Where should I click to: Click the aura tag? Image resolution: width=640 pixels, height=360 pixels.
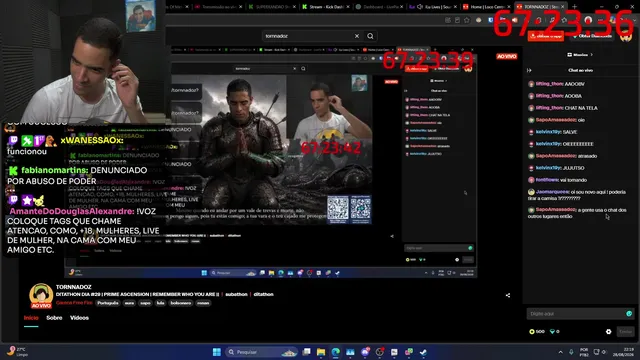point(129,303)
